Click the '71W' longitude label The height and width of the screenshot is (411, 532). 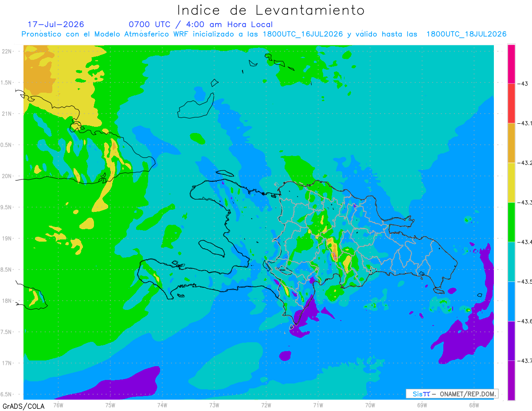click(x=318, y=404)
